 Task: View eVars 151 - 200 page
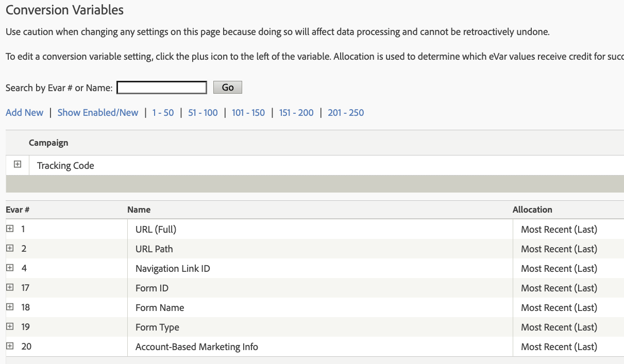coord(296,113)
